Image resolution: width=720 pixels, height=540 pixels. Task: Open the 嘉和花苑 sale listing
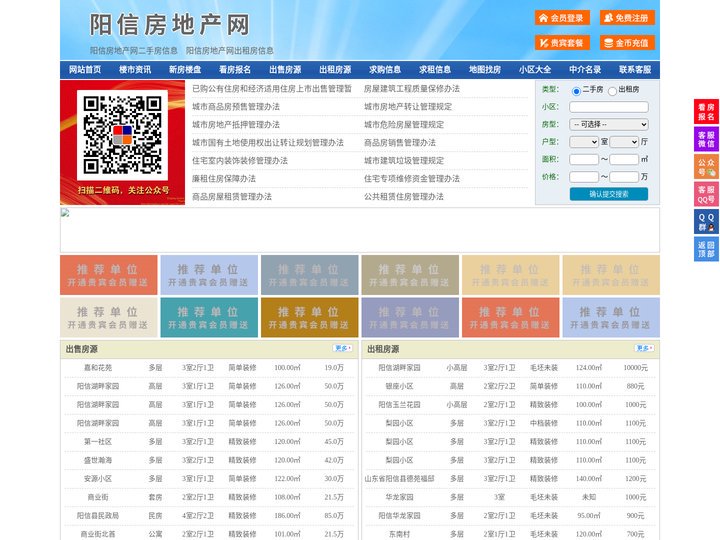tap(98, 368)
